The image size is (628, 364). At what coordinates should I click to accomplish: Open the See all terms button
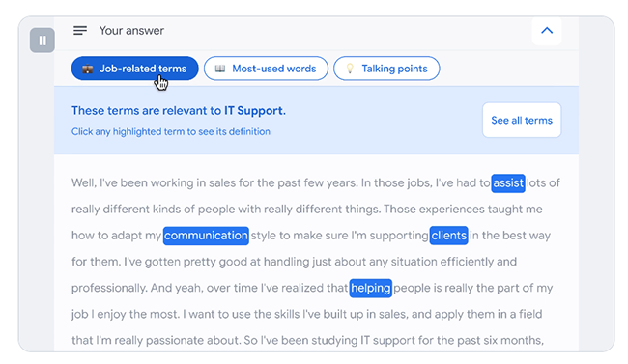click(x=522, y=120)
